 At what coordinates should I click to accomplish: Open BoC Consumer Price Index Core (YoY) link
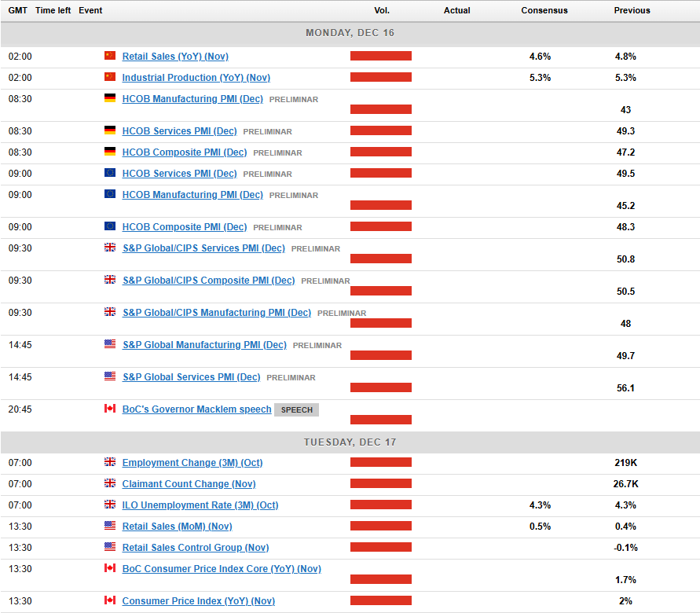tap(222, 569)
